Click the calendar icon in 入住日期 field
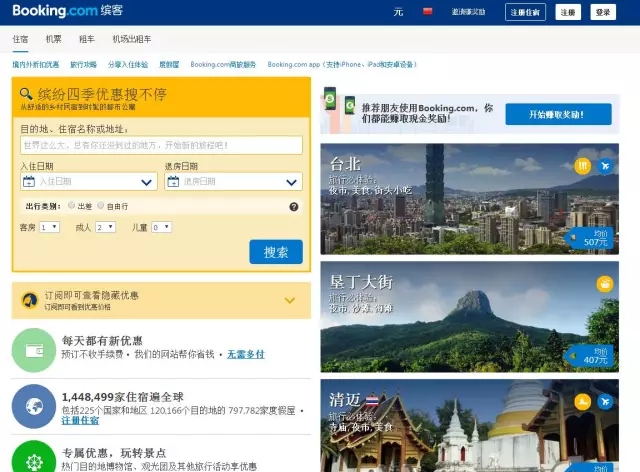The width and height of the screenshot is (640, 472). [29, 181]
